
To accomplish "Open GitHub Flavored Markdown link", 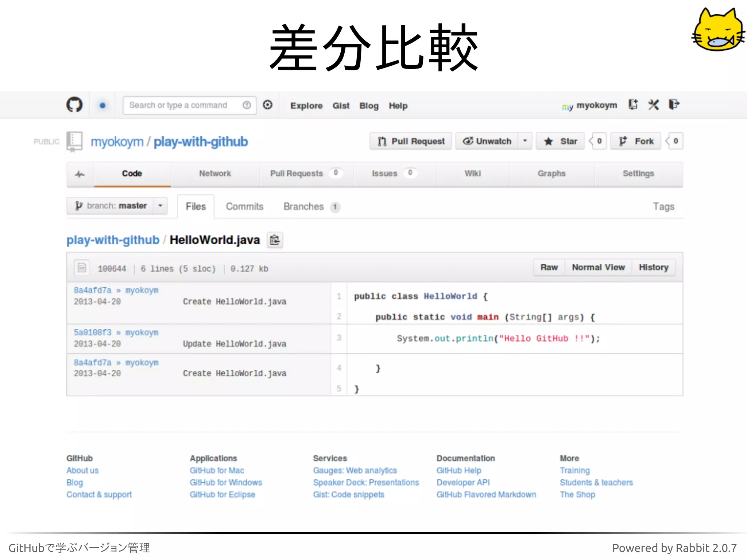I will click(486, 495).
